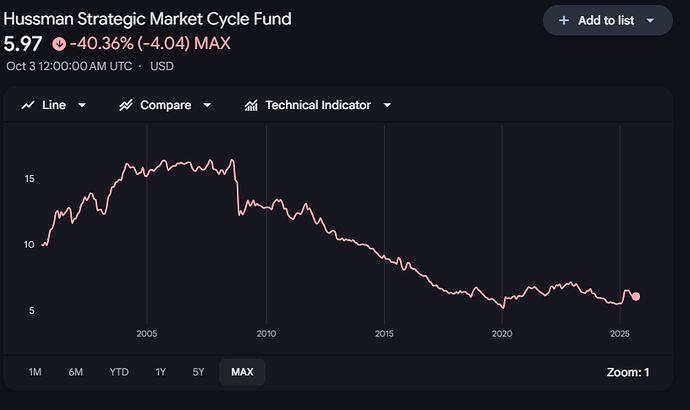The height and width of the screenshot is (410, 690).
Task: Click the Technical Indicator bar chart icon
Action: tap(251, 105)
